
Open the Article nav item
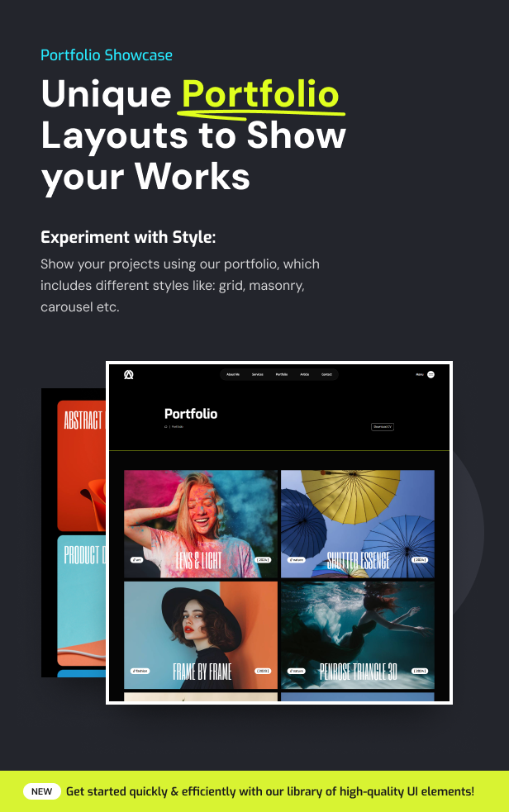pyautogui.click(x=304, y=374)
